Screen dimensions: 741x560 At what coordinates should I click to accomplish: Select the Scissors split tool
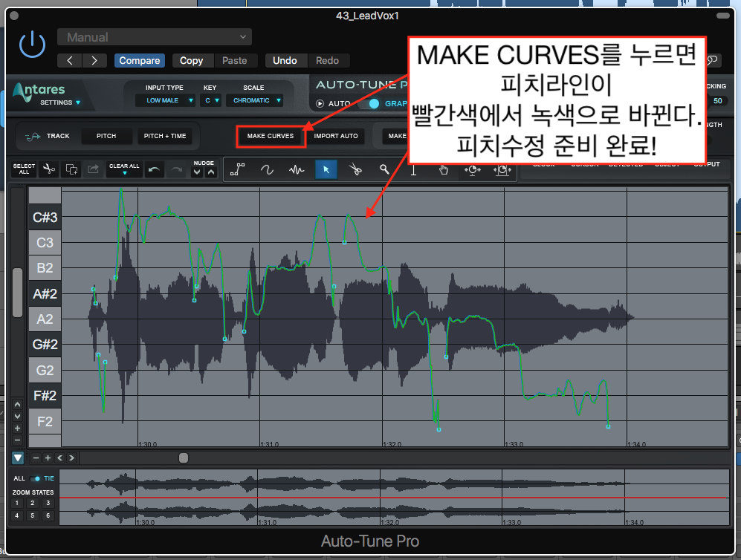click(355, 169)
